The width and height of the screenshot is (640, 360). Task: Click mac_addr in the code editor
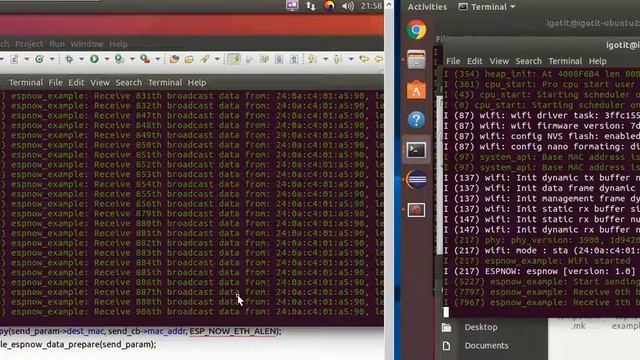tap(166, 331)
